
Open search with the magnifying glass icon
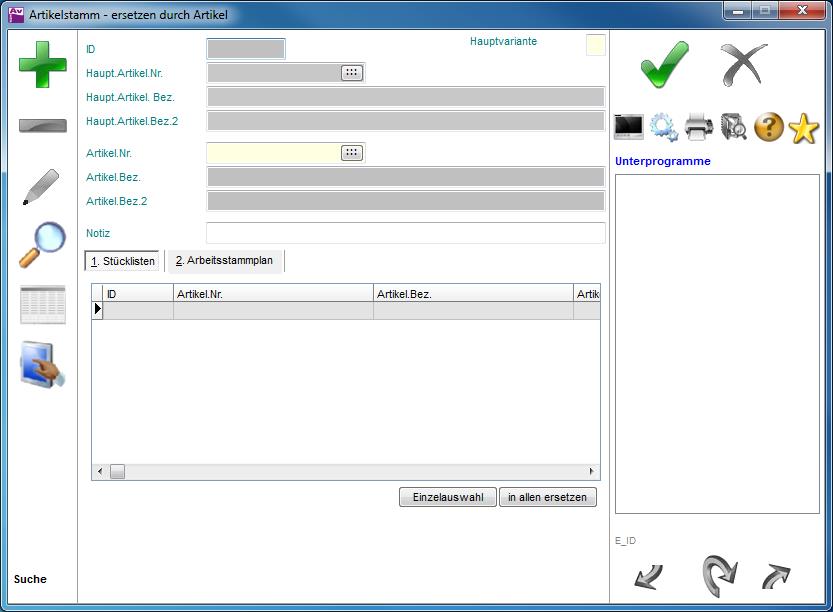(x=42, y=244)
